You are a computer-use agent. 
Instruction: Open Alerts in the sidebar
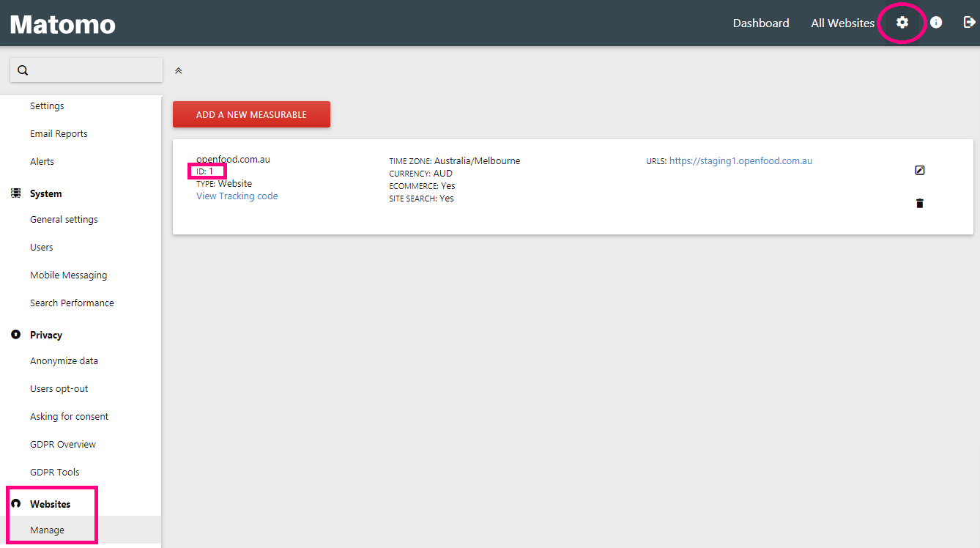point(42,161)
